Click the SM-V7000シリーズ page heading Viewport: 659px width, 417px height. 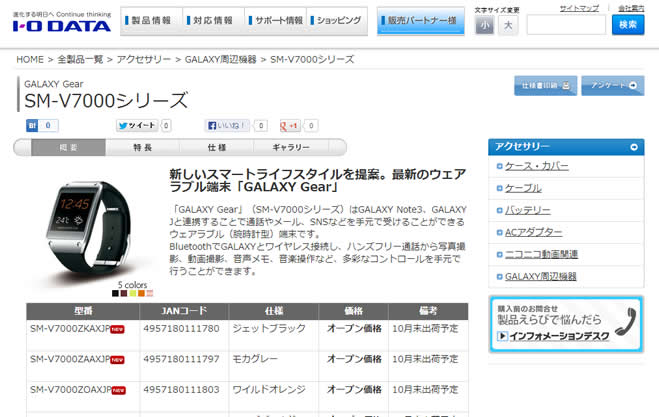[x=106, y=101]
